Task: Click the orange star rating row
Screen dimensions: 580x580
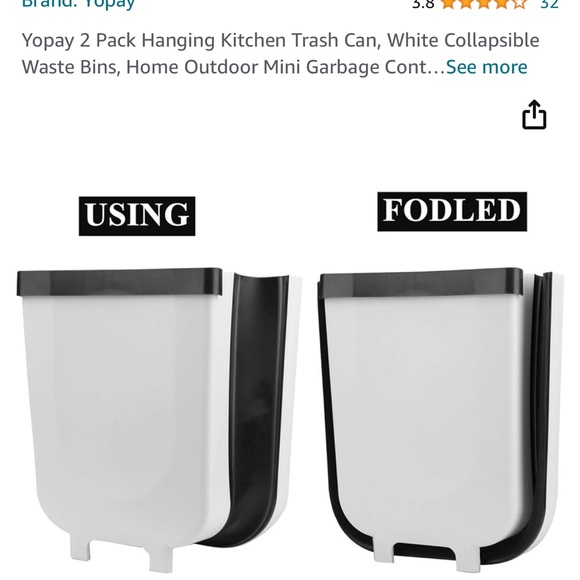Action: pos(483,4)
